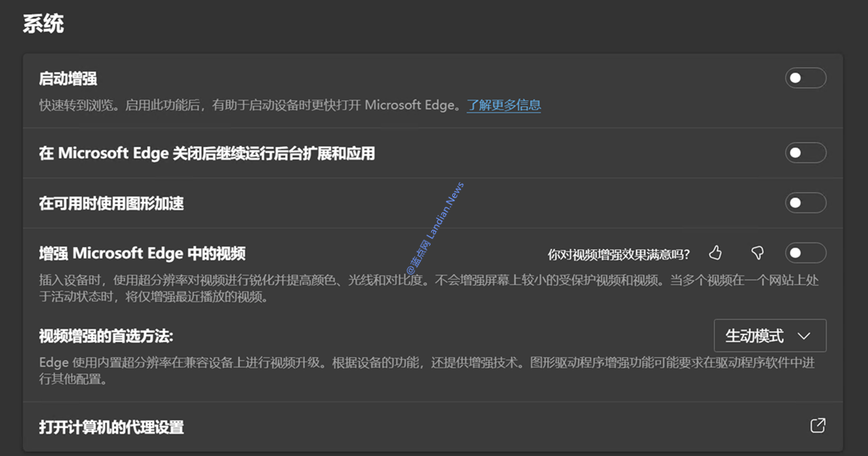Click the 在可用时使用图形加速 label
The width and height of the screenshot is (868, 456).
pos(111,204)
